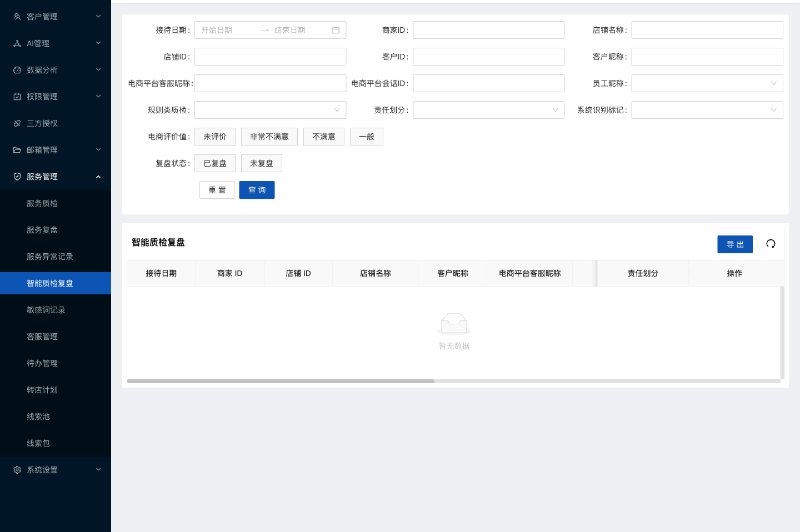The width and height of the screenshot is (800, 532).
Task: Toggle the 非常不满意 rating filter
Action: tap(269, 137)
